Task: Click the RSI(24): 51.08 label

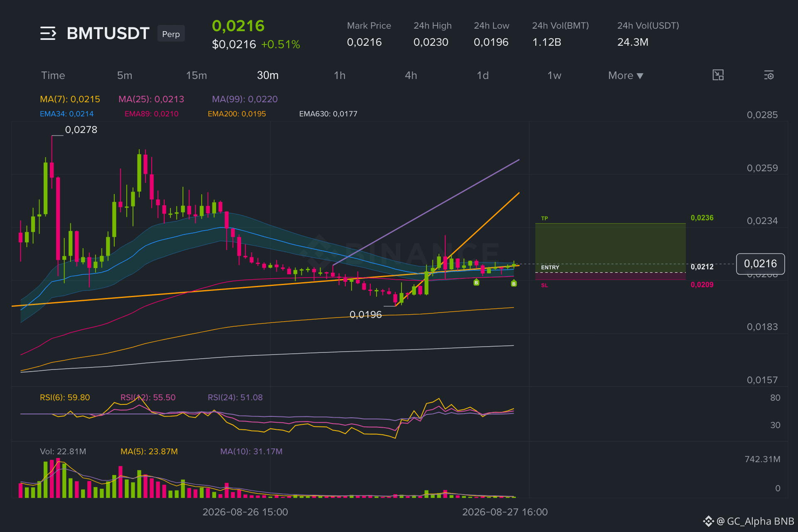Action: point(235,397)
